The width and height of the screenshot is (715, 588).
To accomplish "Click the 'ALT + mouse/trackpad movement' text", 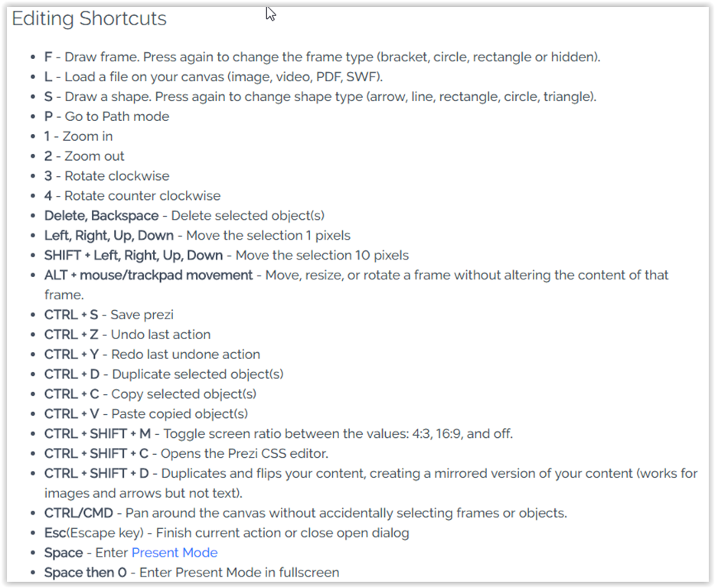I will [149, 275].
